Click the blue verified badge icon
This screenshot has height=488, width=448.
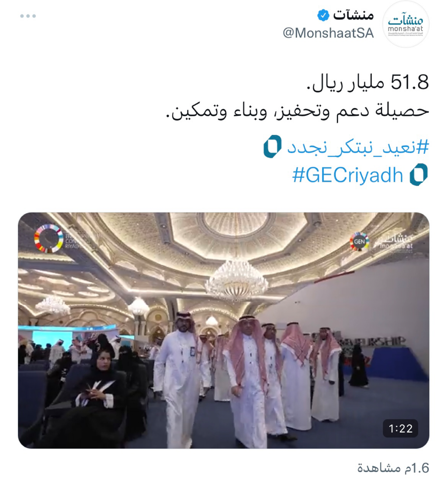click(x=323, y=15)
